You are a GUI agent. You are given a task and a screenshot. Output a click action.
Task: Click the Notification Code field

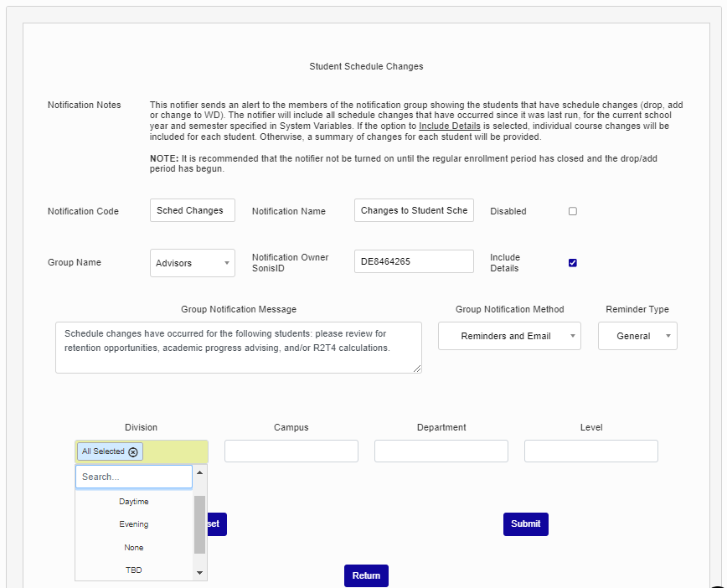[193, 211]
